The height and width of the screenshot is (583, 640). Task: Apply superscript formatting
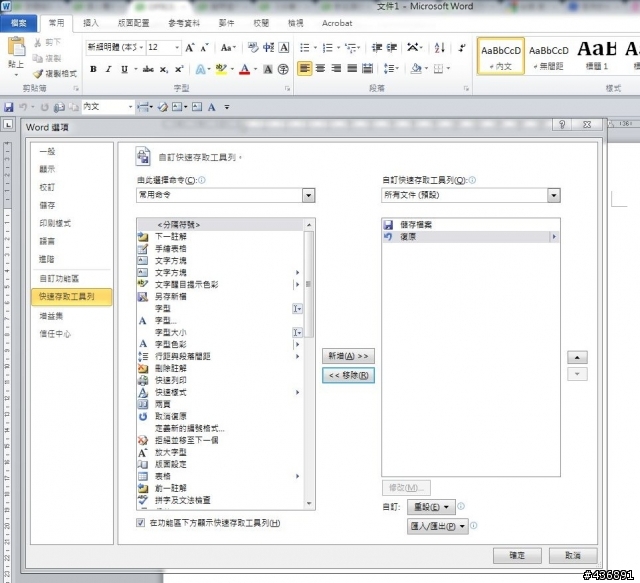(x=179, y=69)
